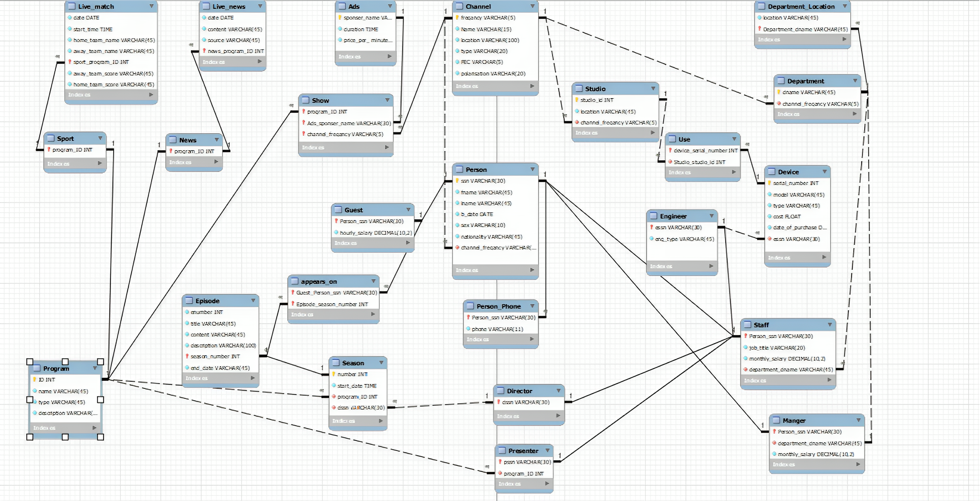Screen dimensions: 980x501
Task: Click the Director table icon
Action: (500, 391)
